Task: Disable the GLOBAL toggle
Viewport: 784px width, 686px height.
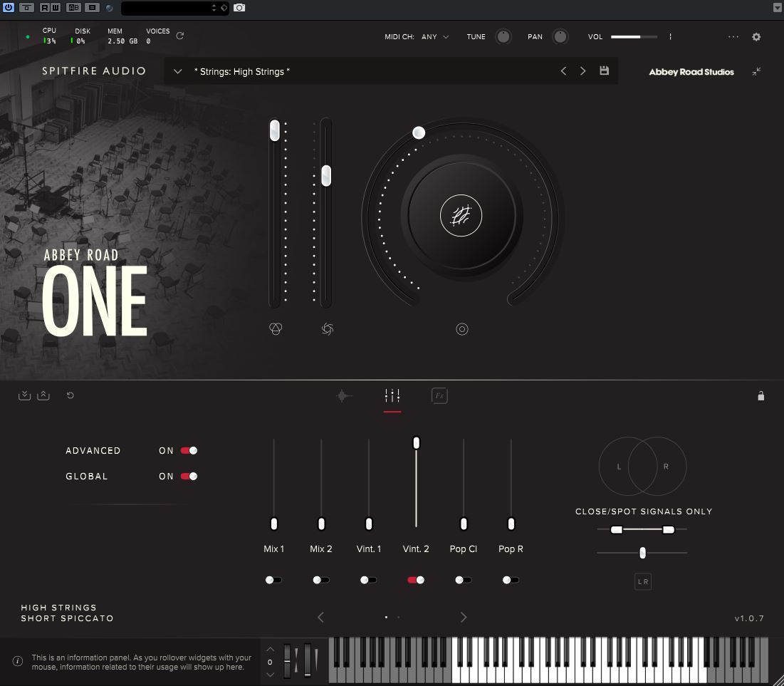Action: pyautogui.click(x=188, y=476)
